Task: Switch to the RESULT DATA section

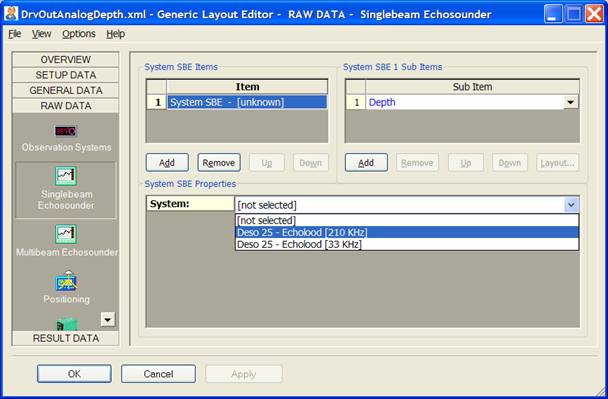Action: [66, 338]
